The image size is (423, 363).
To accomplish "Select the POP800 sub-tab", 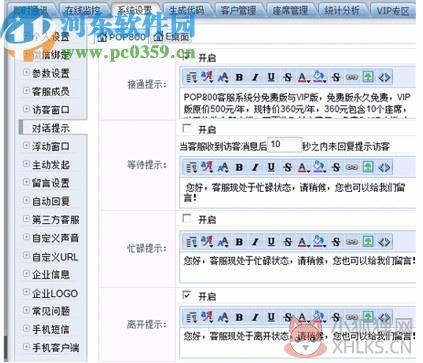I will point(122,37).
